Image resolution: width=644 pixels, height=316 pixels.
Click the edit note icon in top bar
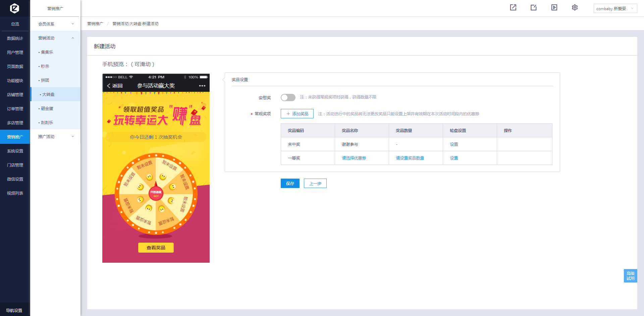(x=534, y=7)
